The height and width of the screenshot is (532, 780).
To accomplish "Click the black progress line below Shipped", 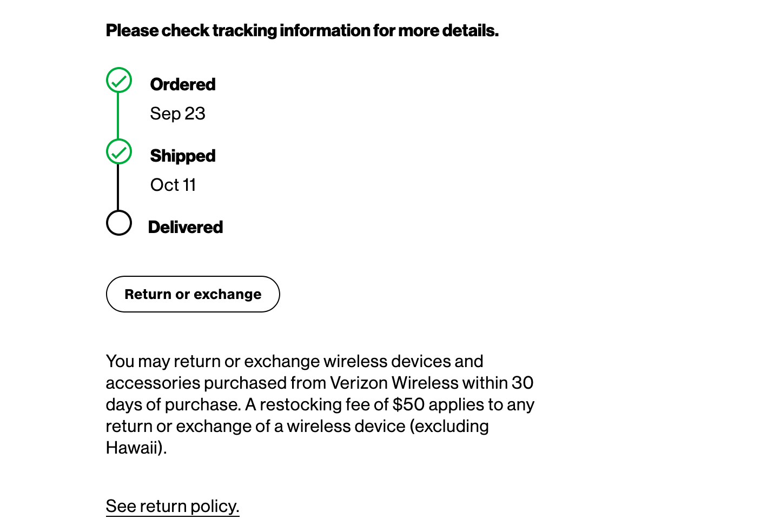I will click(118, 187).
